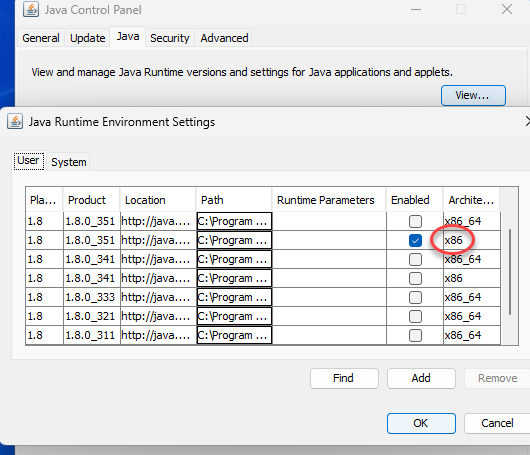The height and width of the screenshot is (455, 530).
Task: Enable the 1.8.0_341 x86_64 runtime checkbox
Action: [415, 260]
